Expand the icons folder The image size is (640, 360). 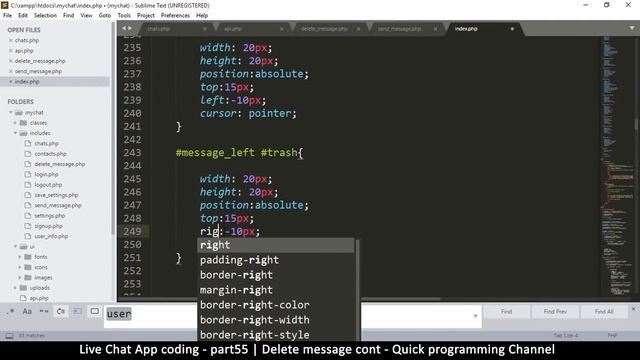point(20,267)
